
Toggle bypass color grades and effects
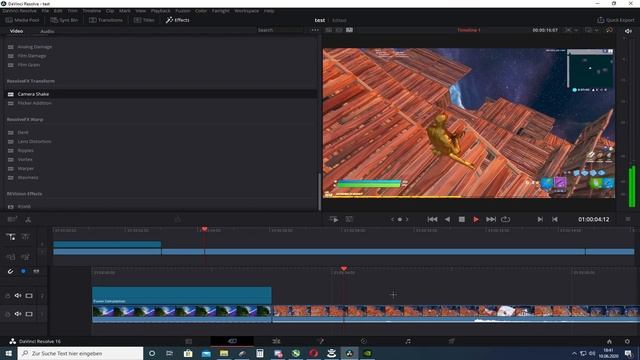tap(609, 30)
